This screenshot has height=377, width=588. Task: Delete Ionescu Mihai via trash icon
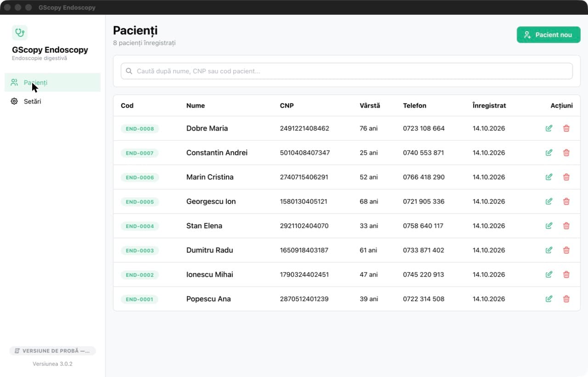(566, 274)
